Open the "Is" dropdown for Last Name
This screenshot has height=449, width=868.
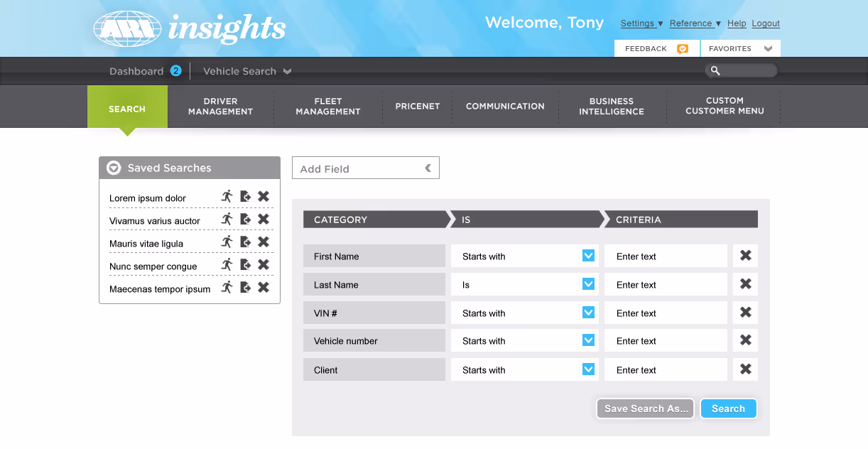[x=588, y=283]
